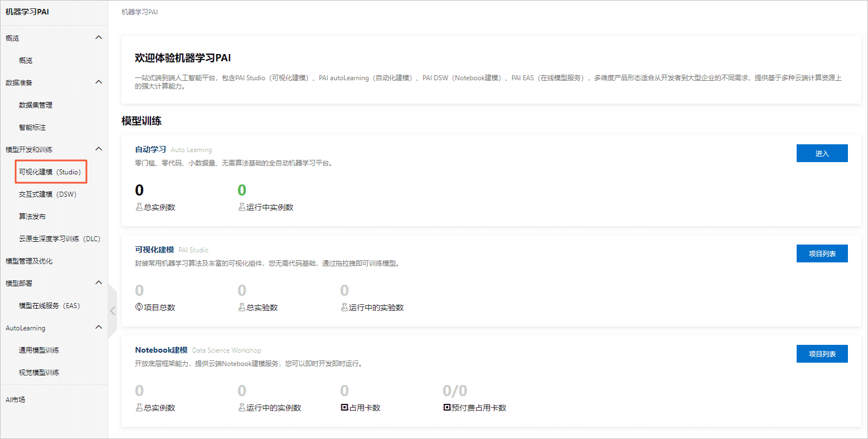Click the card icon next to 占用卡数
Screen dimensions: 868x439
[x=344, y=407]
